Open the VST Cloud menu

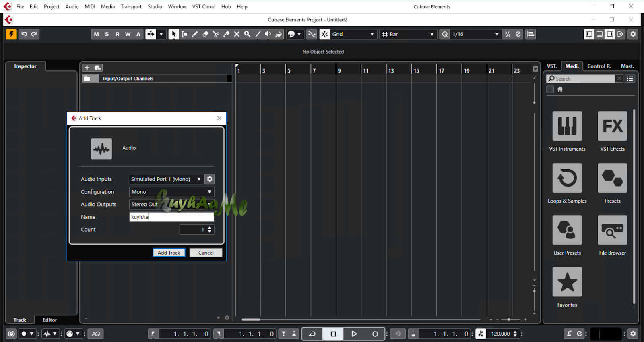pyautogui.click(x=204, y=6)
